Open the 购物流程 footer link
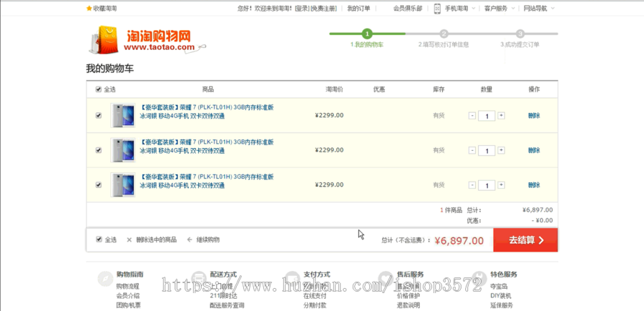 pyautogui.click(x=128, y=287)
